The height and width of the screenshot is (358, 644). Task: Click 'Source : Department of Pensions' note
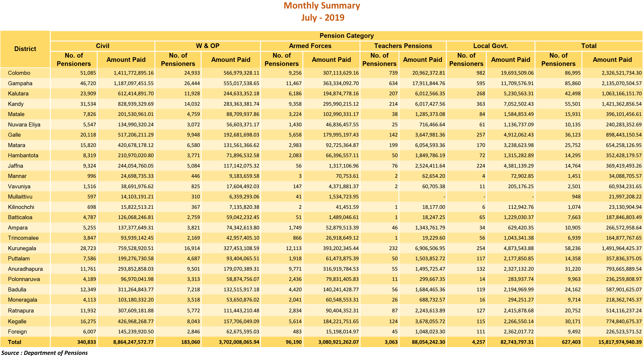[x=44, y=353]
